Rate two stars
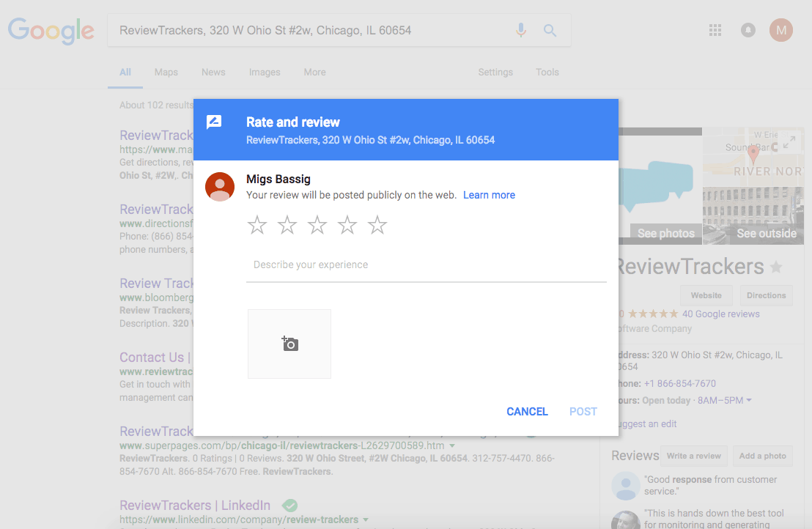 coord(287,225)
